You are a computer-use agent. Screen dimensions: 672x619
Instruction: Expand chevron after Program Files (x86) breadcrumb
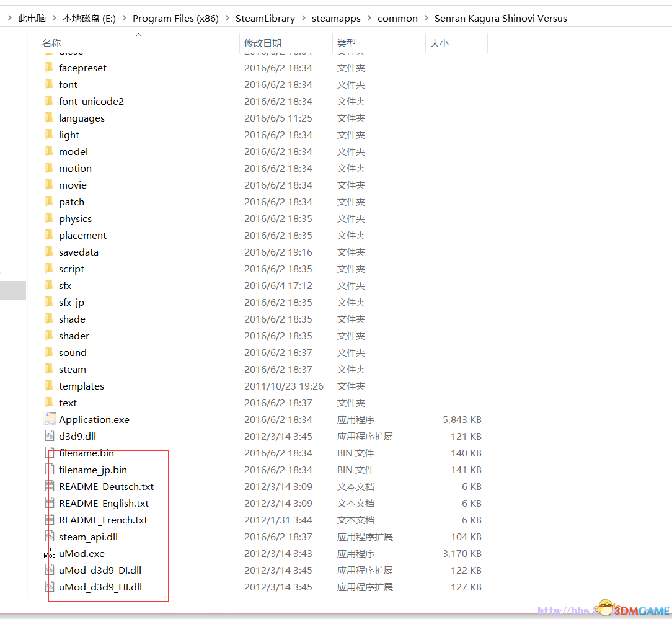pos(227,18)
